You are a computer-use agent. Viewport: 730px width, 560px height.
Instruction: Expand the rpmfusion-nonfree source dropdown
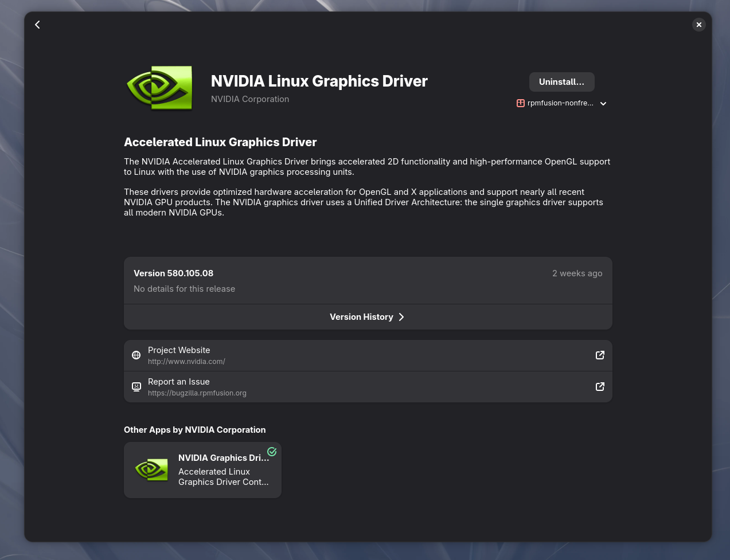coord(561,103)
